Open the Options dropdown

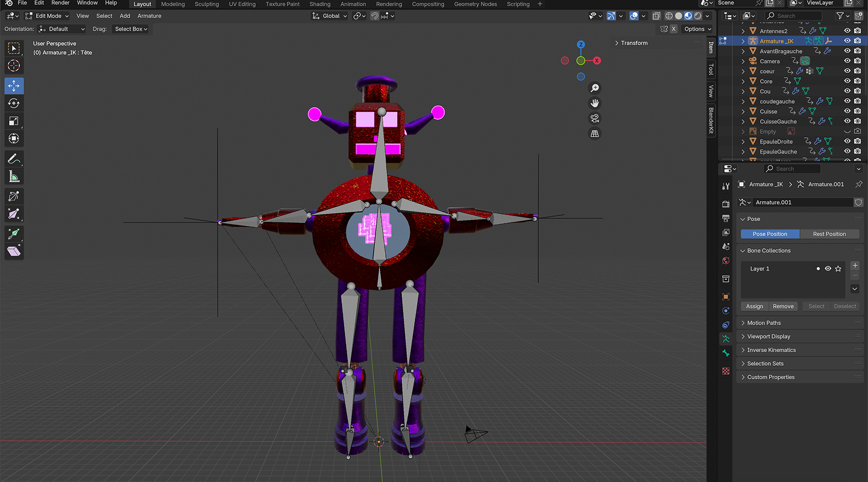(x=697, y=29)
